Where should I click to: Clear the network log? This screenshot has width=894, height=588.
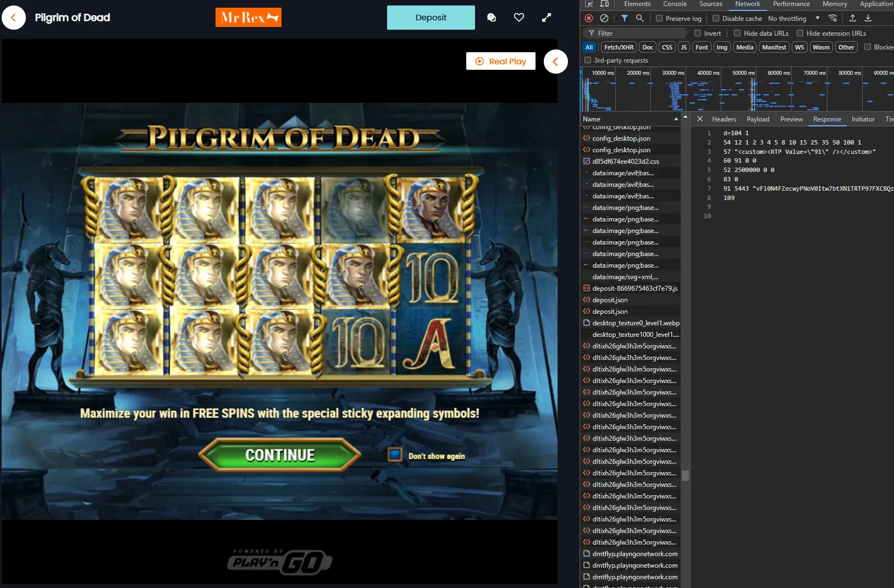click(x=604, y=18)
